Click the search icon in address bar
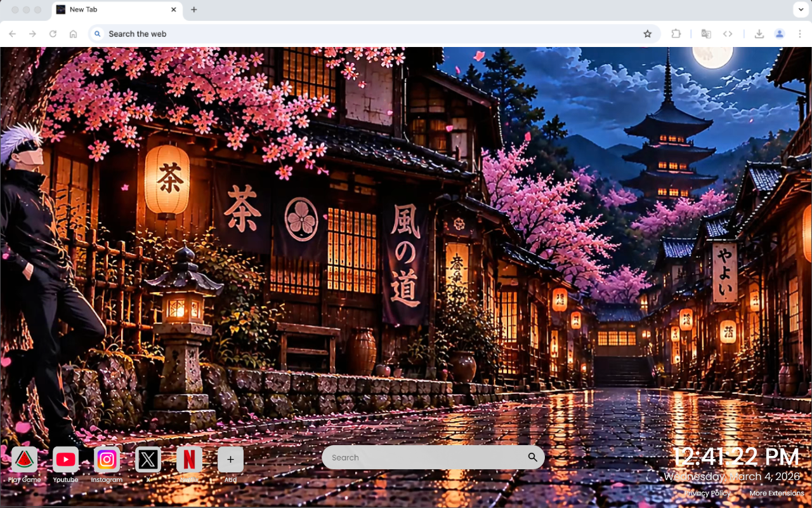 pyautogui.click(x=97, y=34)
